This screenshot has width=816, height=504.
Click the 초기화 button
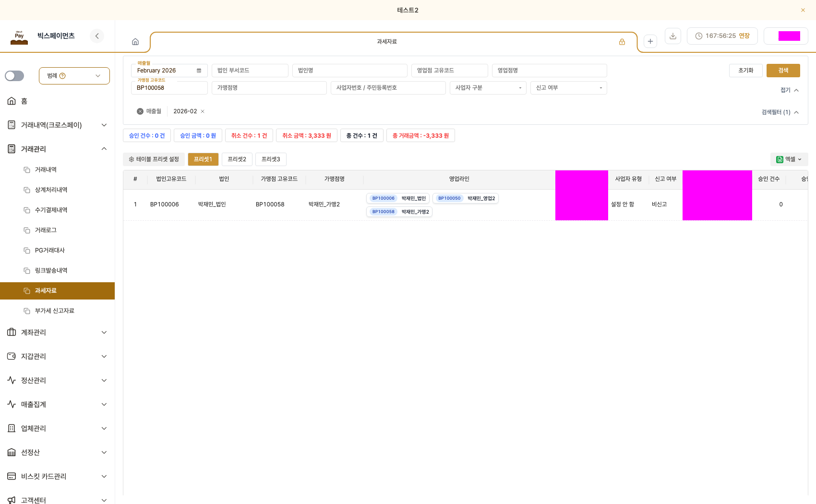point(746,71)
